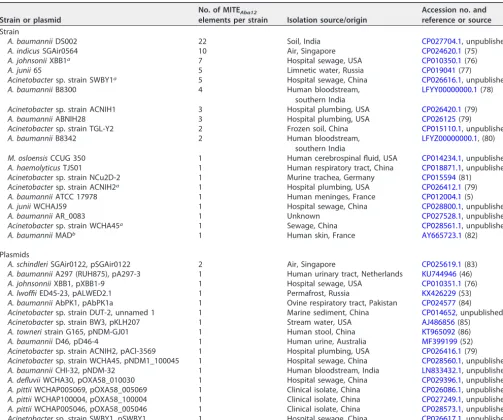Open accession link CP027704.1
This screenshot has width=503, height=420.
[x=442, y=41]
